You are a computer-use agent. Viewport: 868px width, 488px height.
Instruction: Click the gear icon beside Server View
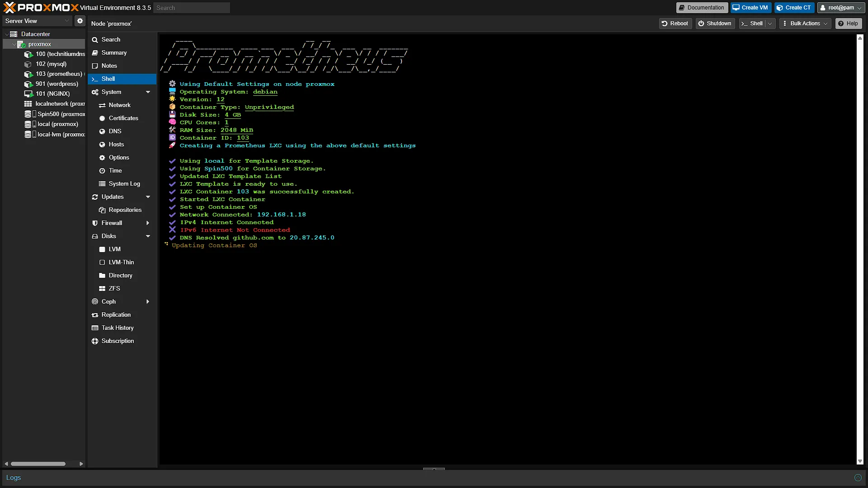[x=80, y=21]
